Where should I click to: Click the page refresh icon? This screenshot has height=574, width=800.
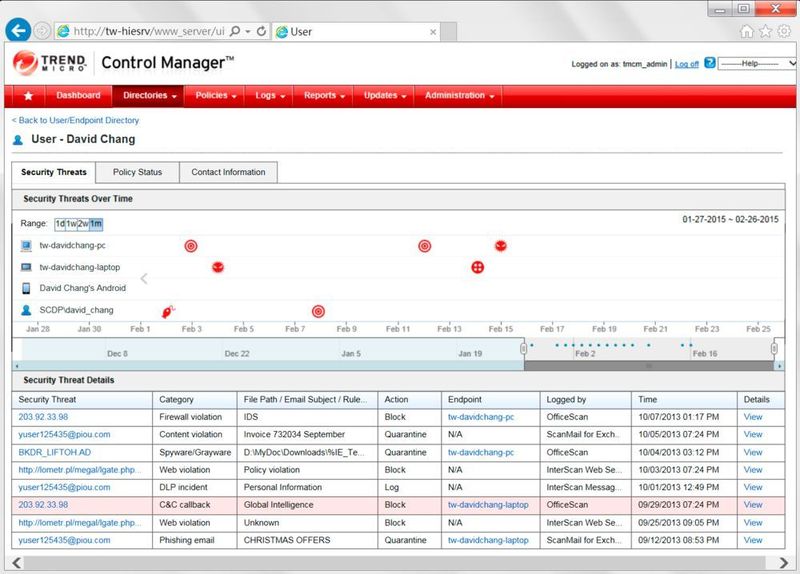[261, 31]
